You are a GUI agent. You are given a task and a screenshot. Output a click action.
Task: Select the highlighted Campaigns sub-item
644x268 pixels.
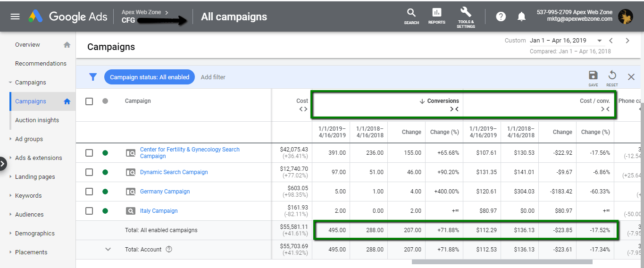pos(31,101)
